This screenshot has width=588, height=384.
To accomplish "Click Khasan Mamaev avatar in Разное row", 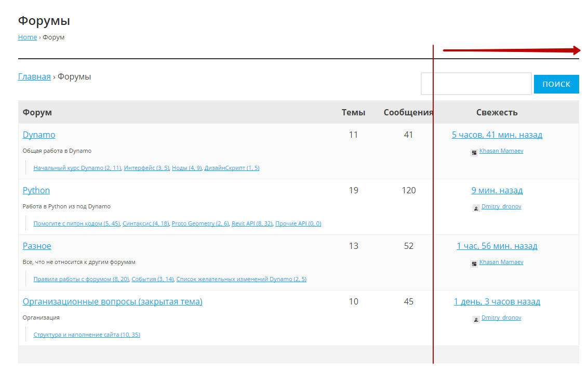I will pos(474,263).
